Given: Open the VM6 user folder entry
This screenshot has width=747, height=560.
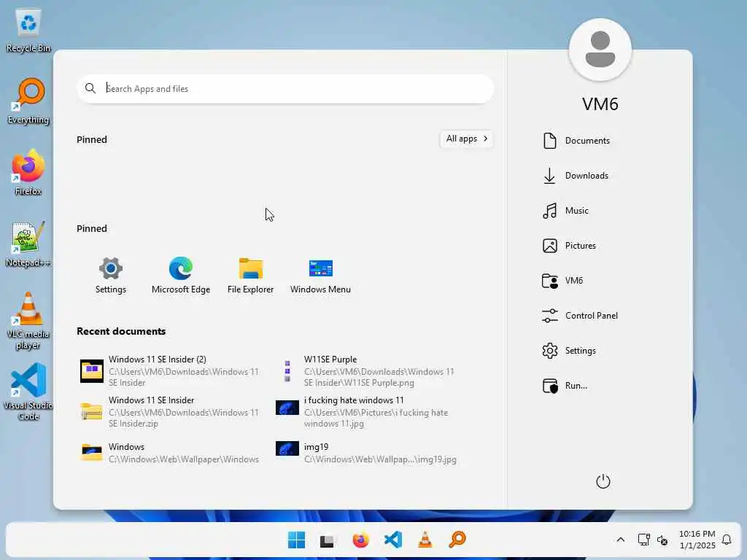Looking at the screenshot, I should click(x=562, y=281).
